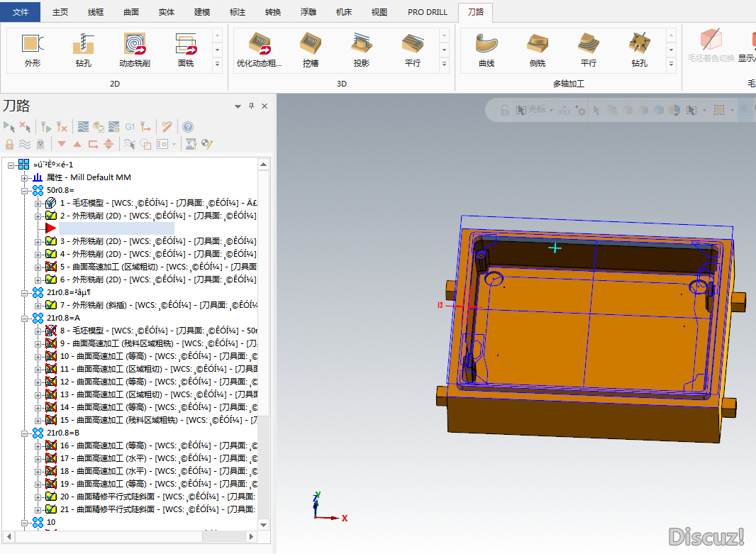Toggle toolpath display wave icon
Image resolution: width=756 pixels, height=554 pixels.
pos(25,144)
